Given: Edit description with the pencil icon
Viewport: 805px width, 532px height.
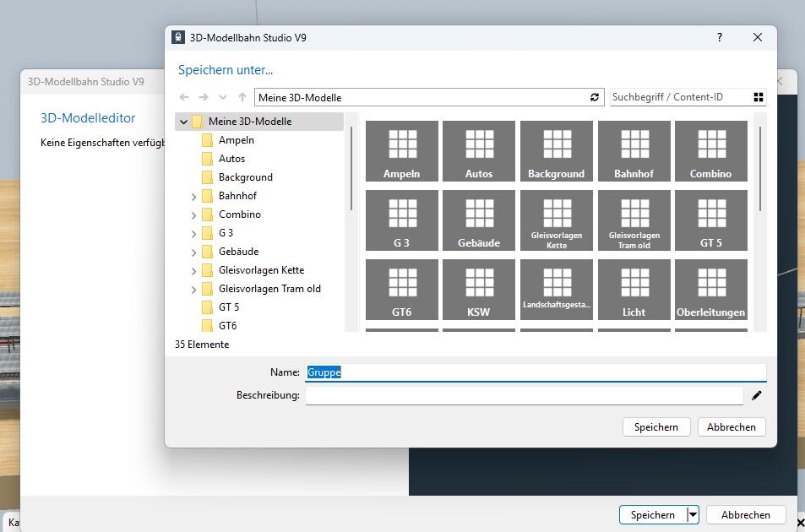Looking at the screenshot, I should tap(757, 395).
